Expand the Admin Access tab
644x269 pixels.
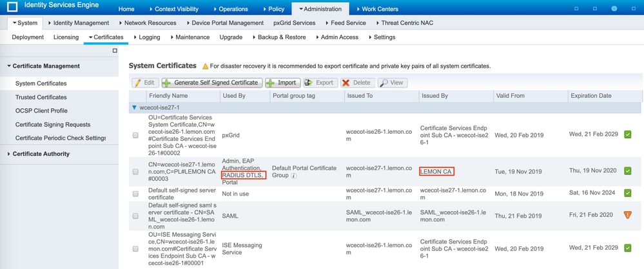click(337, 37)
